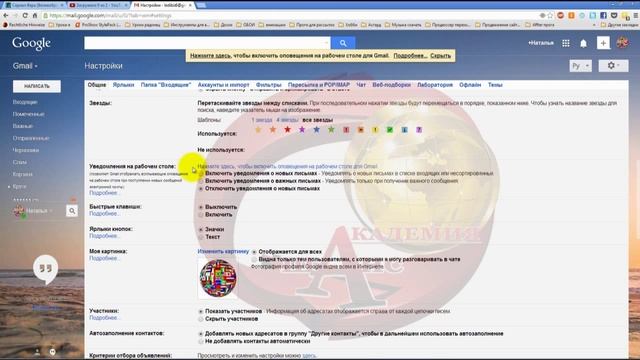Click 'Изменить картинку' link
The image size is (640, 360).
223,251
